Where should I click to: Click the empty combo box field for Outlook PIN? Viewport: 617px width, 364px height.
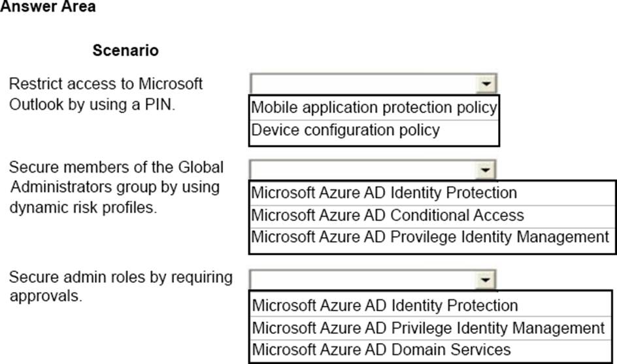(363, 84)
